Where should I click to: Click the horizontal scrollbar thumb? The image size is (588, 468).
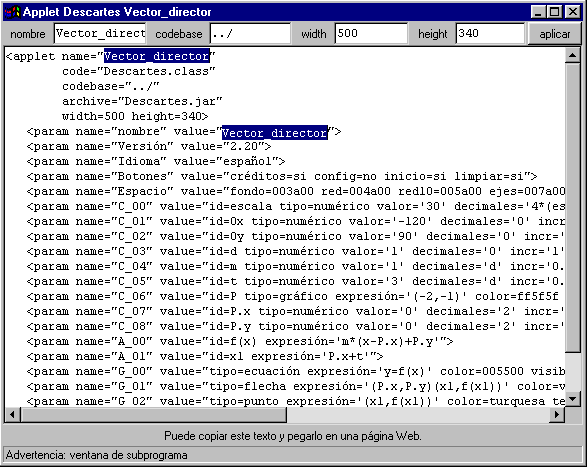point(154,414)
